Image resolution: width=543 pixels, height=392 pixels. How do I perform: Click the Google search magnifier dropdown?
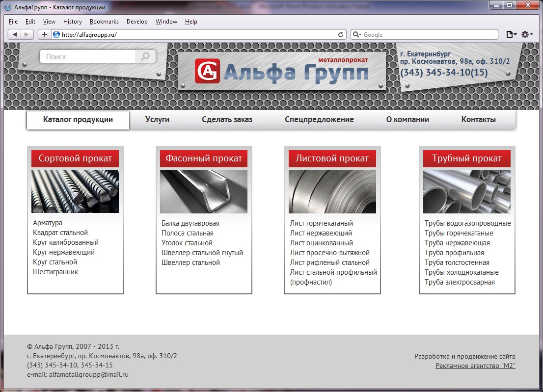tap(357, 35)
